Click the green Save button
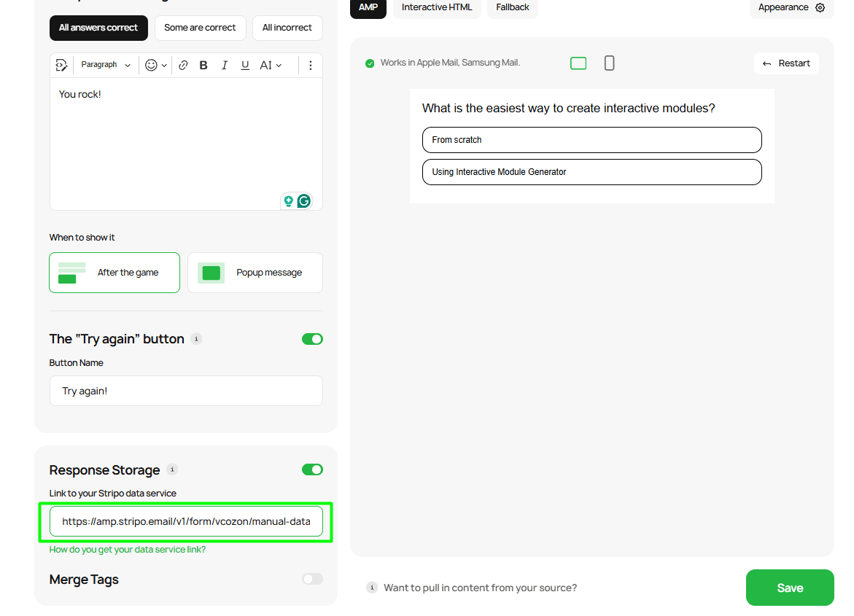This screenshot has height=616, width=854. (x=790, y=588)
